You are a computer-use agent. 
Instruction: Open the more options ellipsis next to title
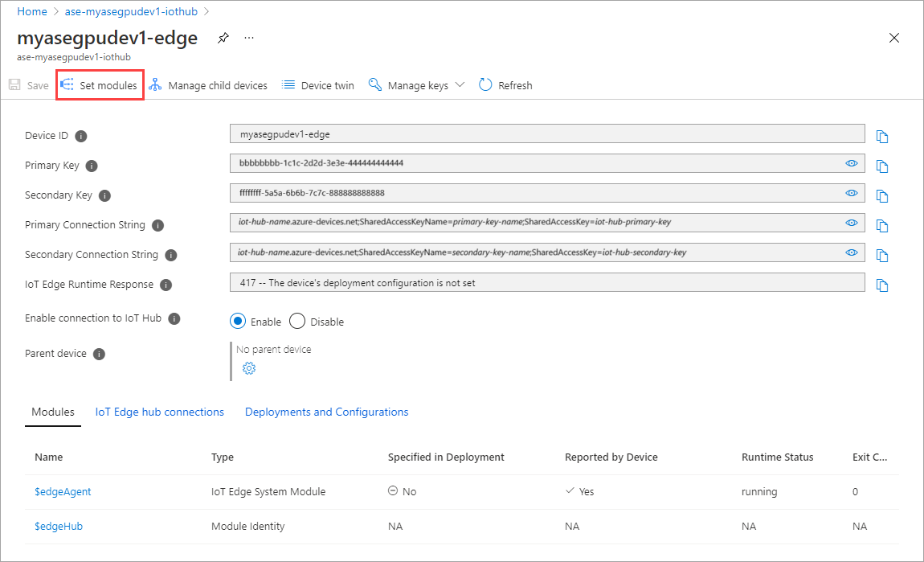coord(249,39)
